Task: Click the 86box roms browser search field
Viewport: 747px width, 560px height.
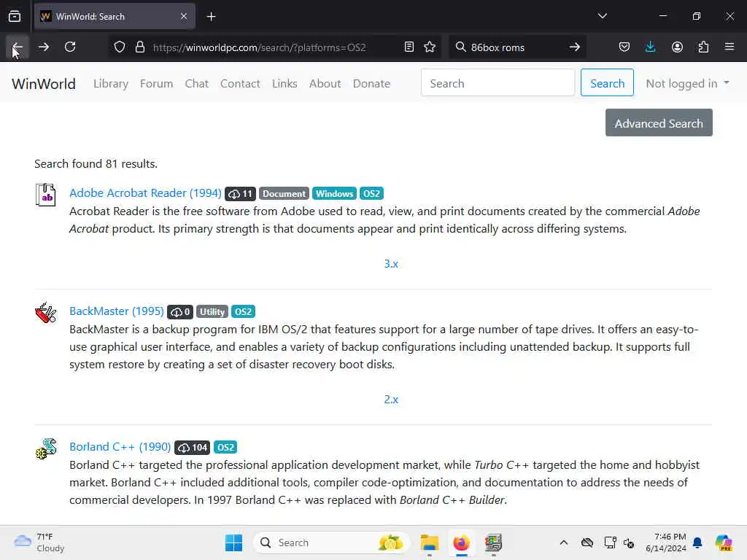Action: pyautogui.click(x=517, y=47)
